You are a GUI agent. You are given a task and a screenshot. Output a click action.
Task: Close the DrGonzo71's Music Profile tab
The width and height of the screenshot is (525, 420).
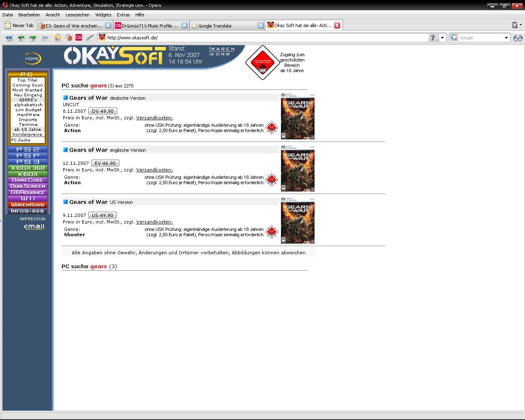(185, 25)
